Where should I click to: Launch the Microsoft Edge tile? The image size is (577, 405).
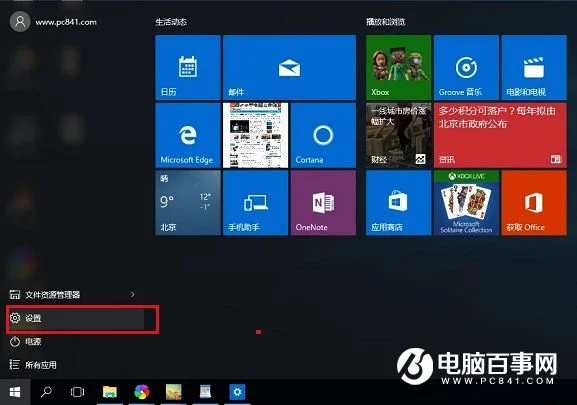pos(188,135)
